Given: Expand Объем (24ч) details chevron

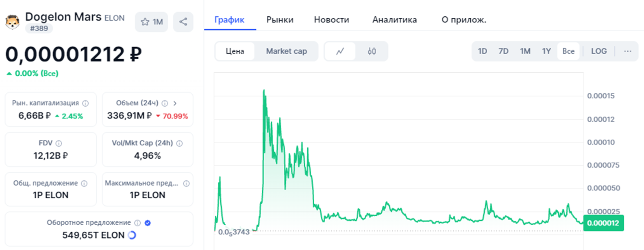Looking at the screenshot, I should 175,103.
